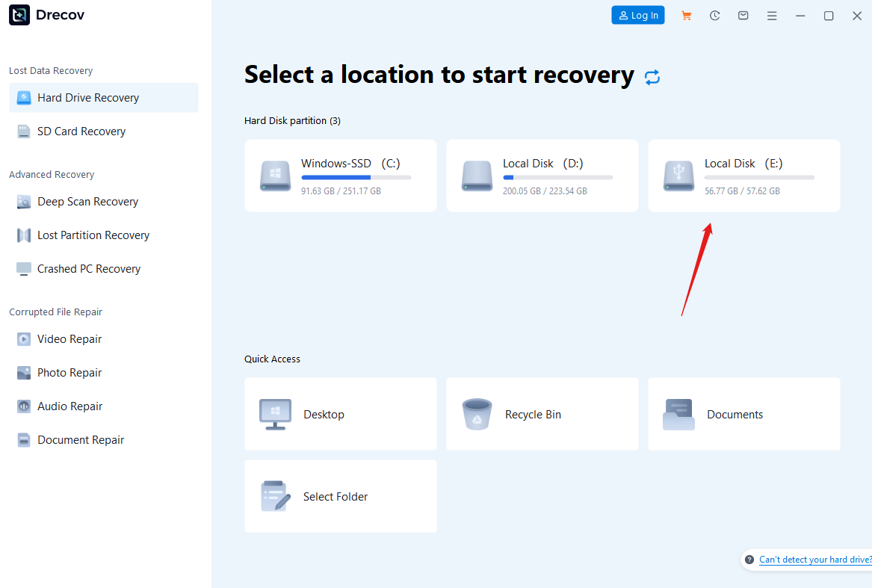
Task: Refresh the drive list
Action: pos(652,77)
